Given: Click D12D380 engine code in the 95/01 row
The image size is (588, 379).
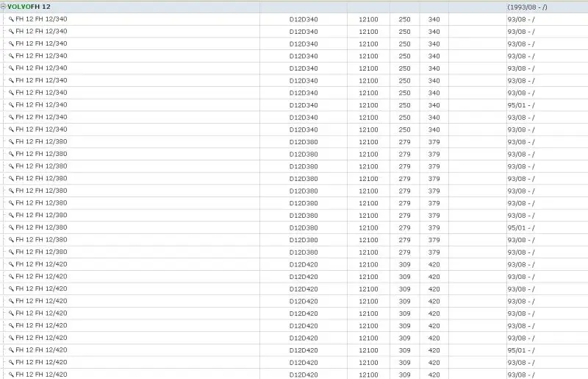Looking at the screenshot, I should [x=304, y=228].
